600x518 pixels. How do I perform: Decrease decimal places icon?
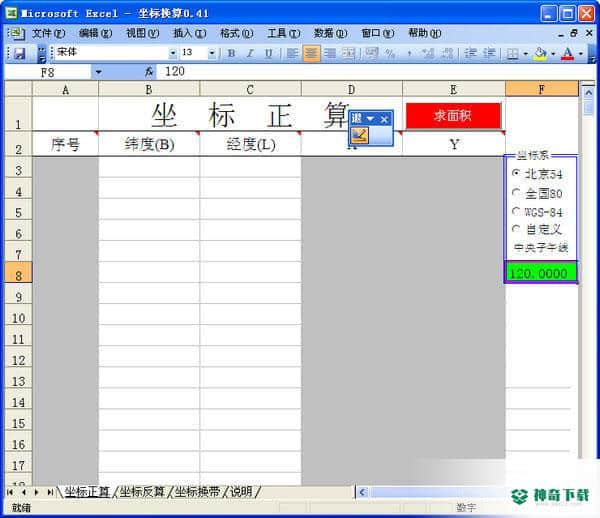tap(447, 53)
